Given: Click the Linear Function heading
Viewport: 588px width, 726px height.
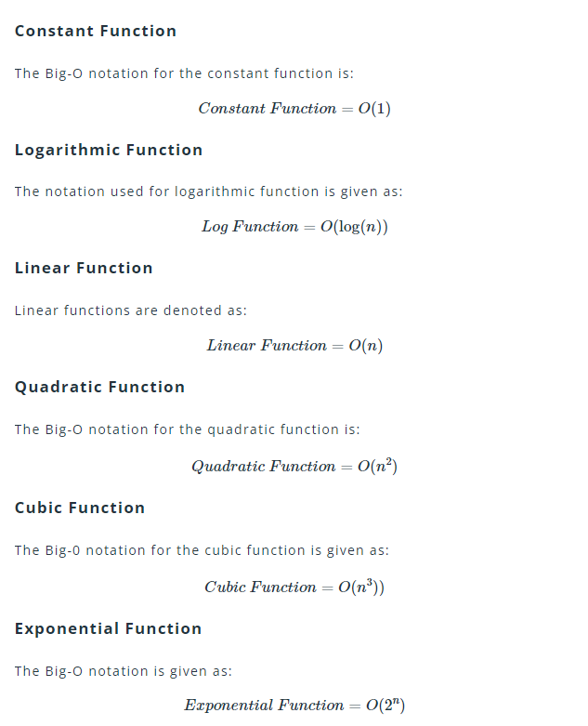Looking at the screenshot, I should (84, 268).
